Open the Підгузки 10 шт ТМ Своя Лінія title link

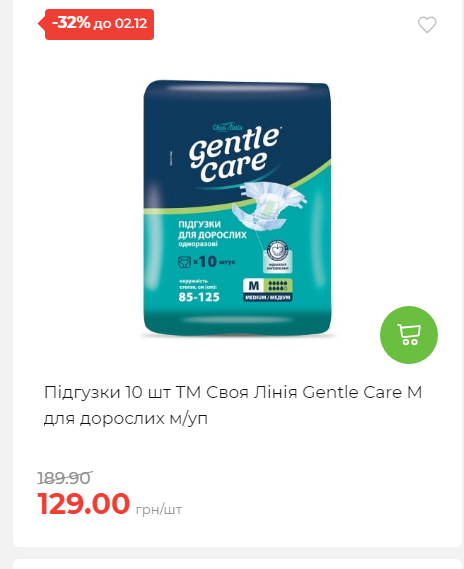click(x=233, y=392)
